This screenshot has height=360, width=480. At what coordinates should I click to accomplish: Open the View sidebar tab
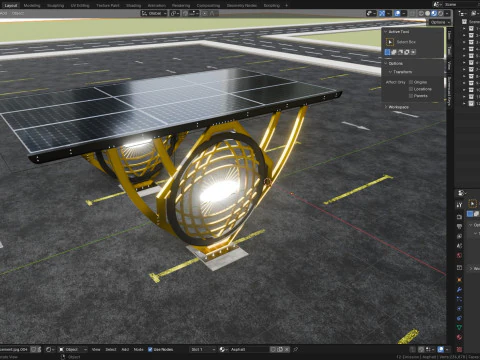(x=449, y=65)
